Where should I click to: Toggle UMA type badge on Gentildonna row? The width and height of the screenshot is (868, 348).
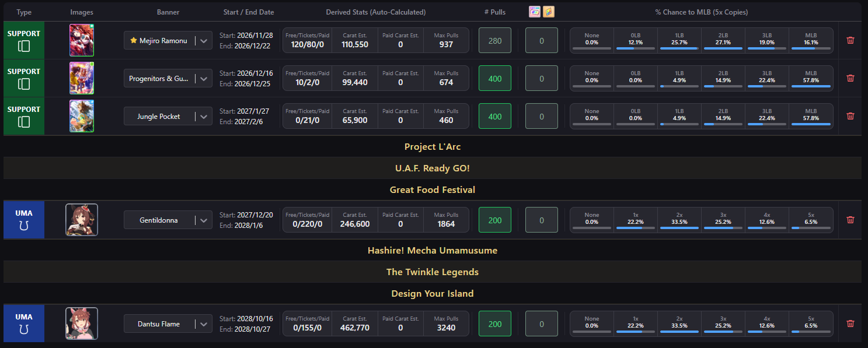point(24,220)
